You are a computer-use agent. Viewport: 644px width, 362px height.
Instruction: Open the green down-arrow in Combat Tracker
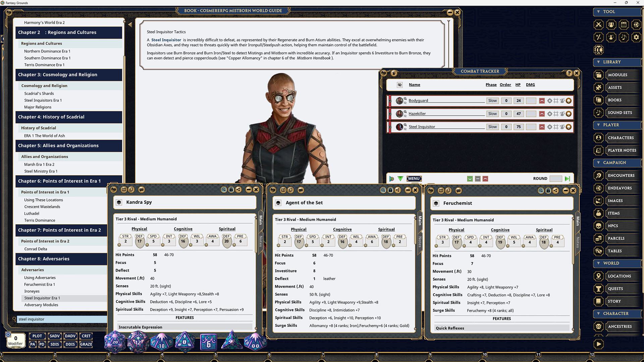pyautogui.click(x=400, y=179)
